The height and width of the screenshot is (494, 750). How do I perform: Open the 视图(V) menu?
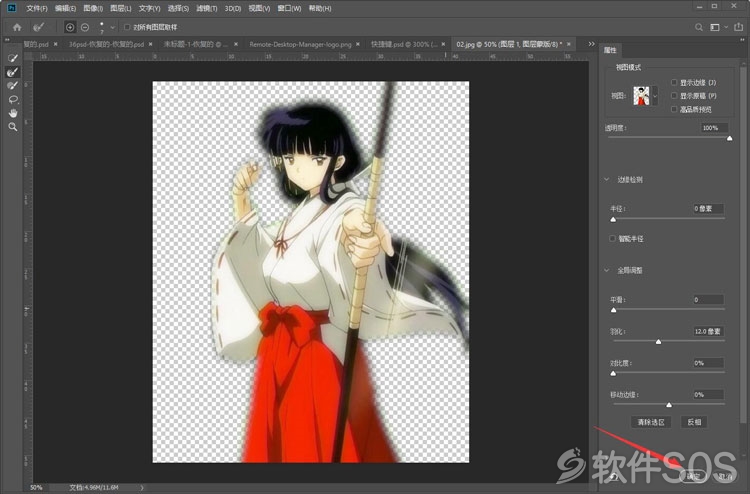tap(259, 8)
